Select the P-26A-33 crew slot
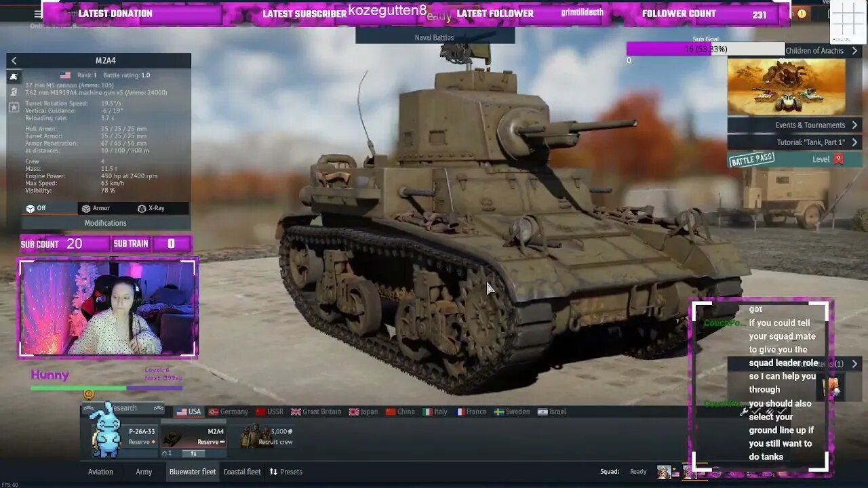Viewport: 868px width, 488px height. [x=125, y=436]
